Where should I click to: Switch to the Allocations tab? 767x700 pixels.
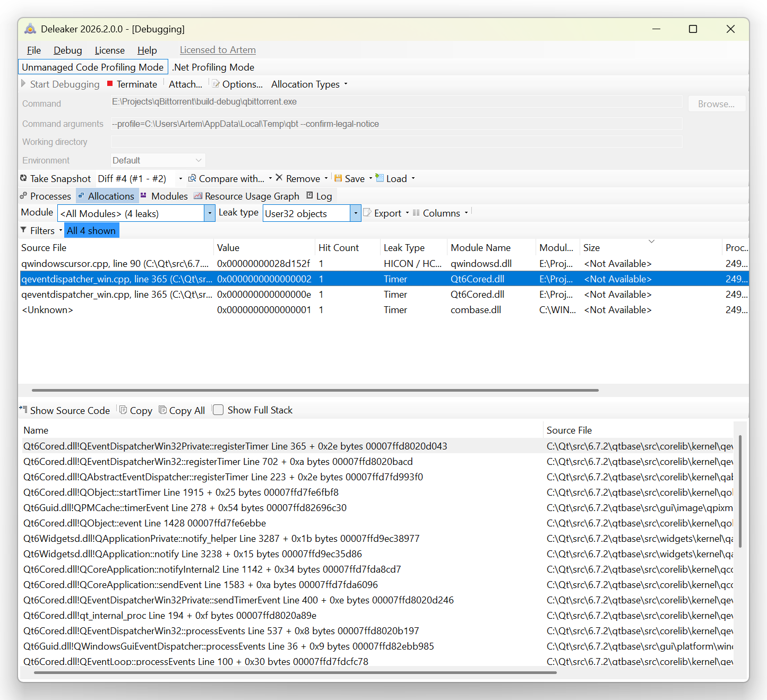[x=107, y=196]
